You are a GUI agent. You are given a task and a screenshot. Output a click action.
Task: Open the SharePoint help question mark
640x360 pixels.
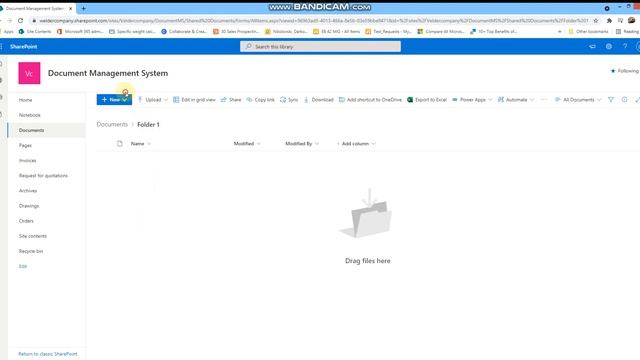point(625,47)
